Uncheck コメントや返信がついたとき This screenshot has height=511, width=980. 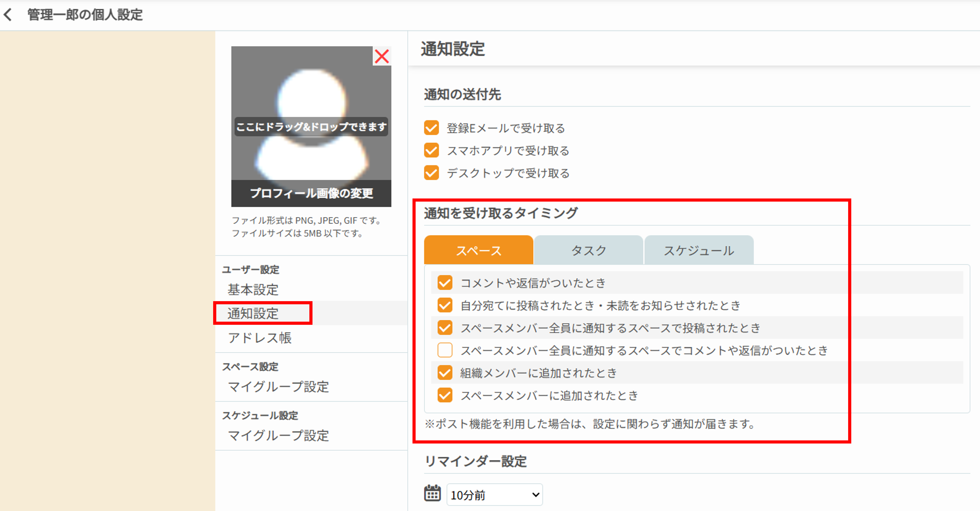pyautogui.click(x=445, y=283)
